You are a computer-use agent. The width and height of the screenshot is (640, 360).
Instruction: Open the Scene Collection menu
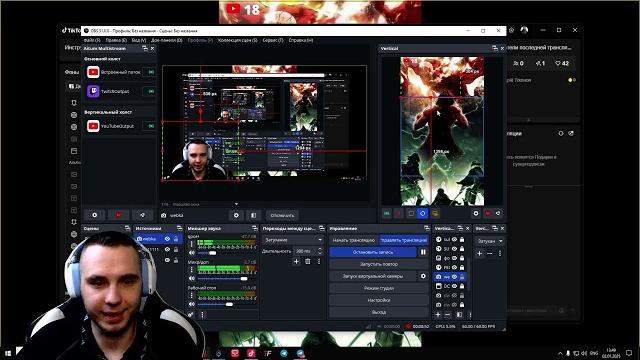coord(238,40)
